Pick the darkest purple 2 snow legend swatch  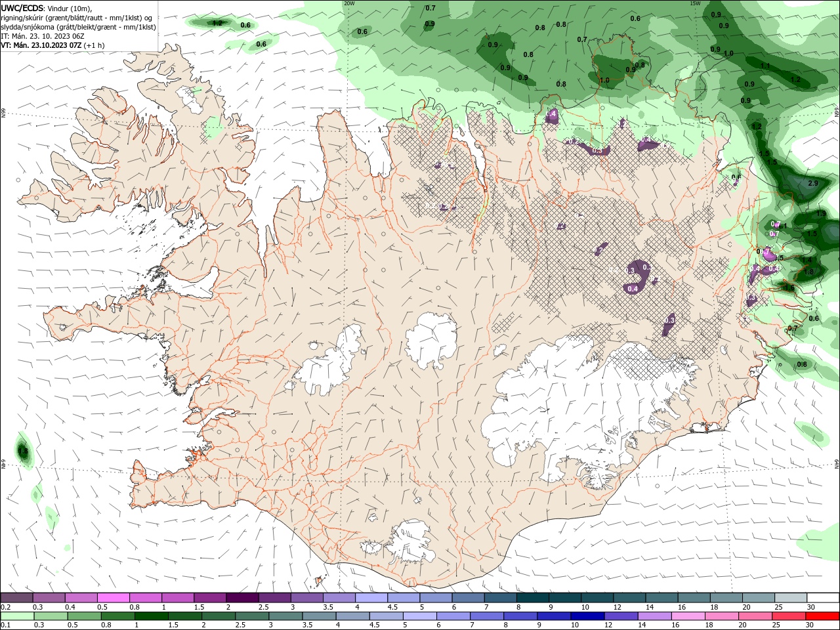(x=242, y=598)
